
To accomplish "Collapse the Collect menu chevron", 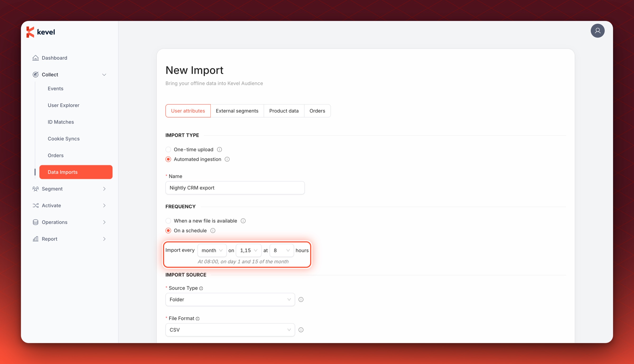I will coord(104,75).
